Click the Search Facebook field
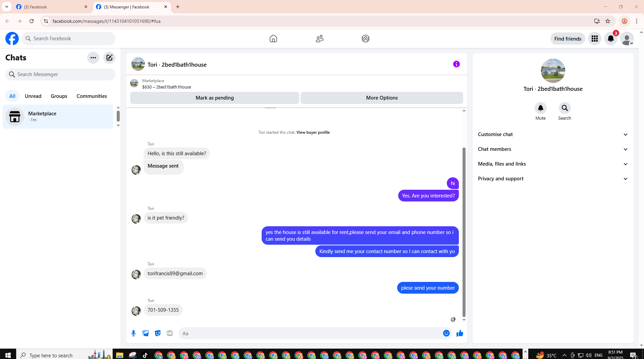This screenshot has width=644, height=359. coord(69,39)
